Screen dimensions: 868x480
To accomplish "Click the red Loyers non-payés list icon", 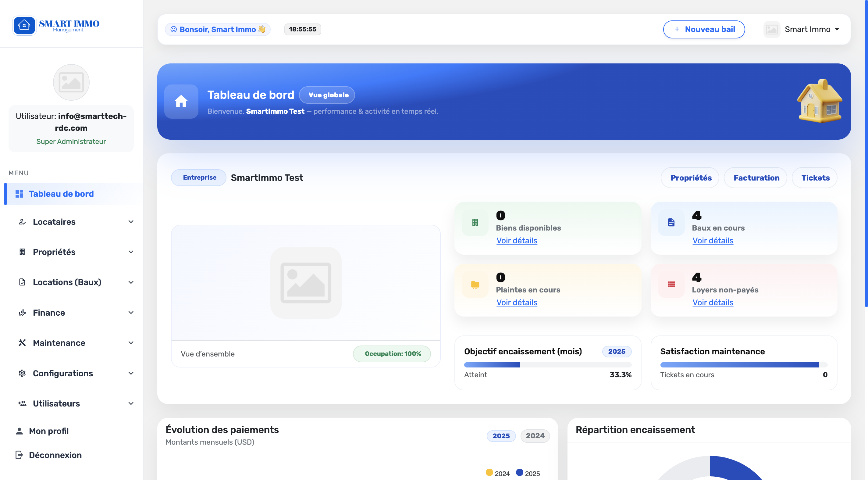I will (671, 285).
